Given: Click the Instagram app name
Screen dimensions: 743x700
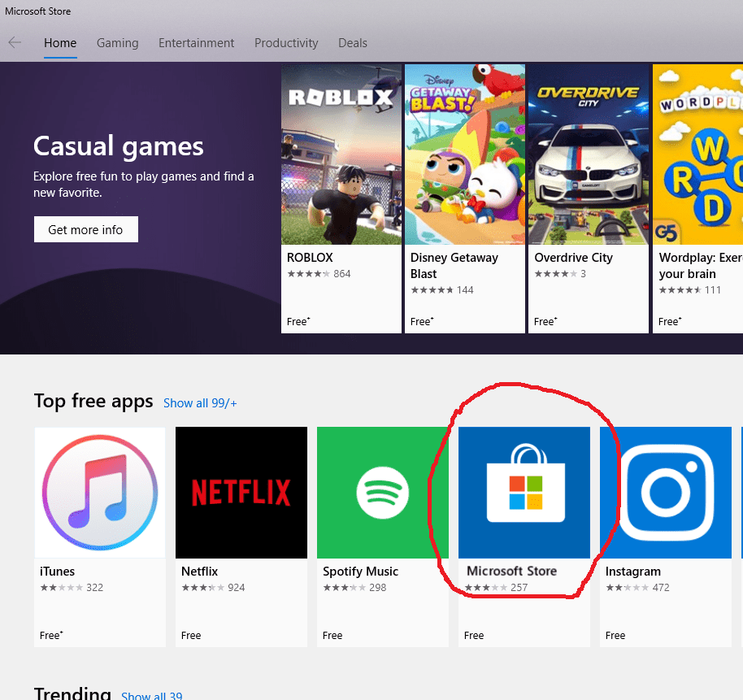Looking at the screenshot, I should [x=633, y=571].
